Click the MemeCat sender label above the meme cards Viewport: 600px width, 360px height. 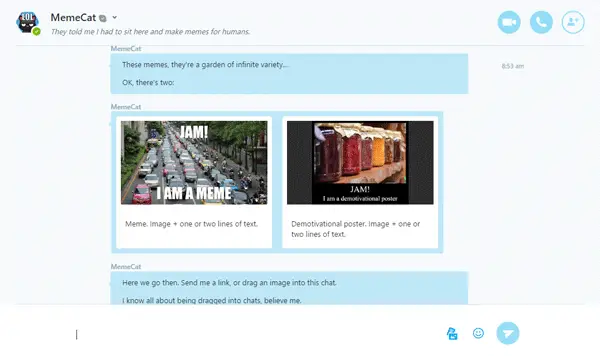[x=126, y=107]
